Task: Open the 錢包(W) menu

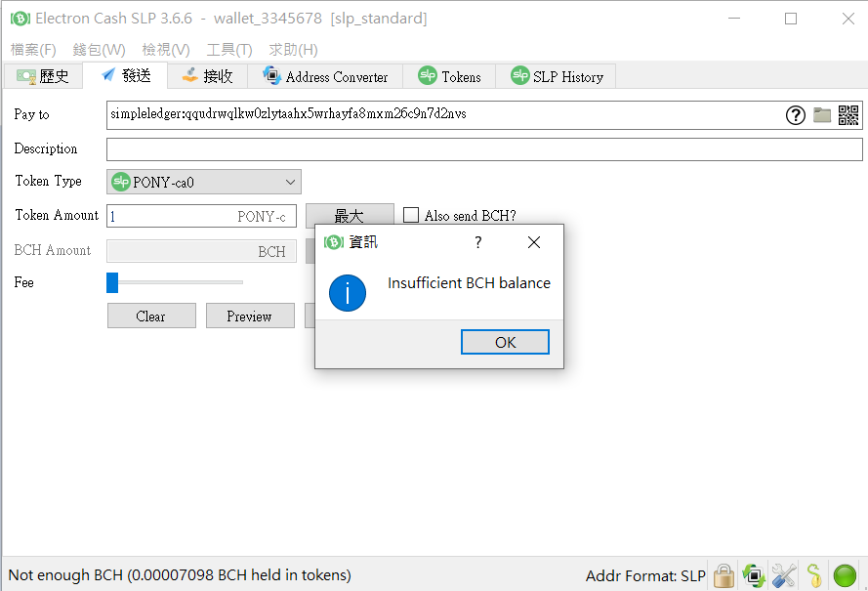Action: (99, 50)
